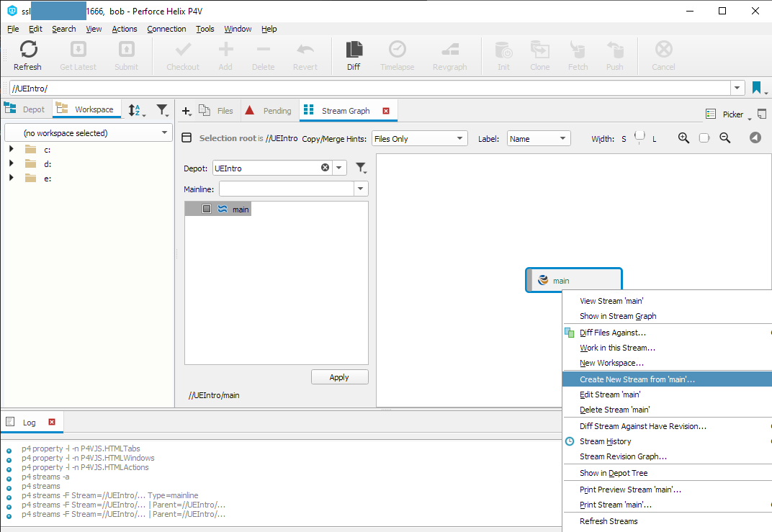Click the depot path address field
Screen dimensions: 772x532
pyautogui.click(x=370, y=88)
